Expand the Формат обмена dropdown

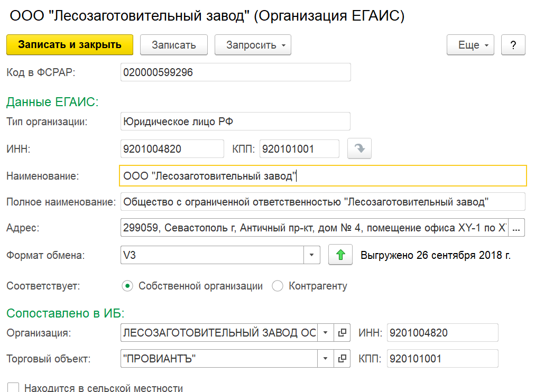click(x=311, y=255)
